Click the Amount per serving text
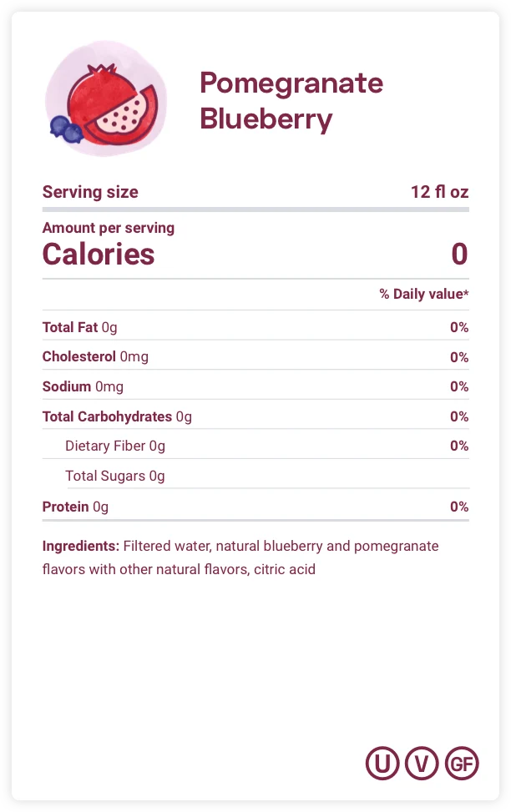The image size is (511, 812). point(109,228)
